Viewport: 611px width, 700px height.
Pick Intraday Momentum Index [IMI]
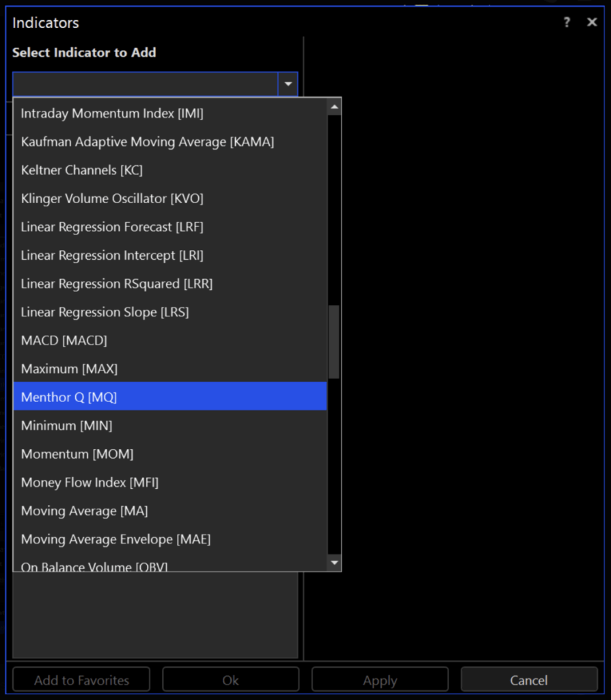pyautogui.click(x=110, y=113)
